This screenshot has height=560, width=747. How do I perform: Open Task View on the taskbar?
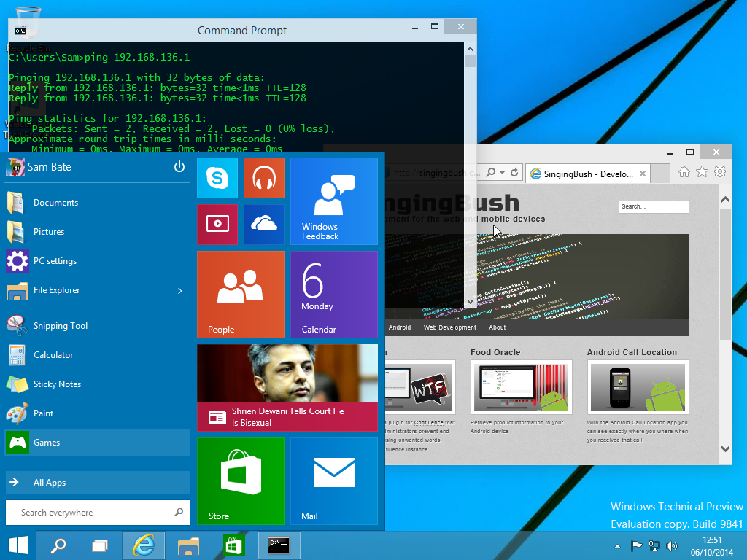click(x=99, y=545)
